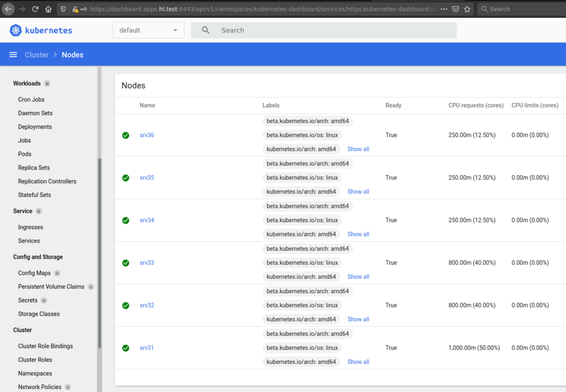Click the Deployments sidebar link
The image size is (566, 392).
[35, 126]
